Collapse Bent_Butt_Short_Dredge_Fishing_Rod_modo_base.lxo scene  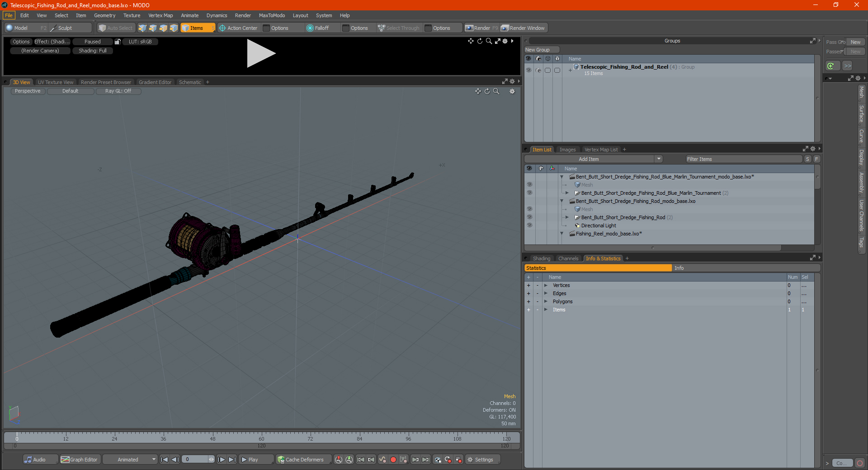click(562, 201)
